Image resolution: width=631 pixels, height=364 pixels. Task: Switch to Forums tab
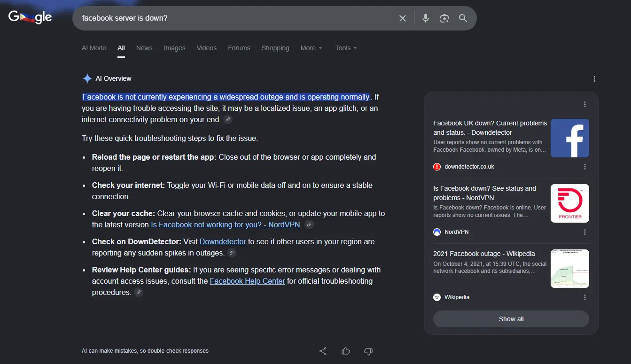pos(239,48)
